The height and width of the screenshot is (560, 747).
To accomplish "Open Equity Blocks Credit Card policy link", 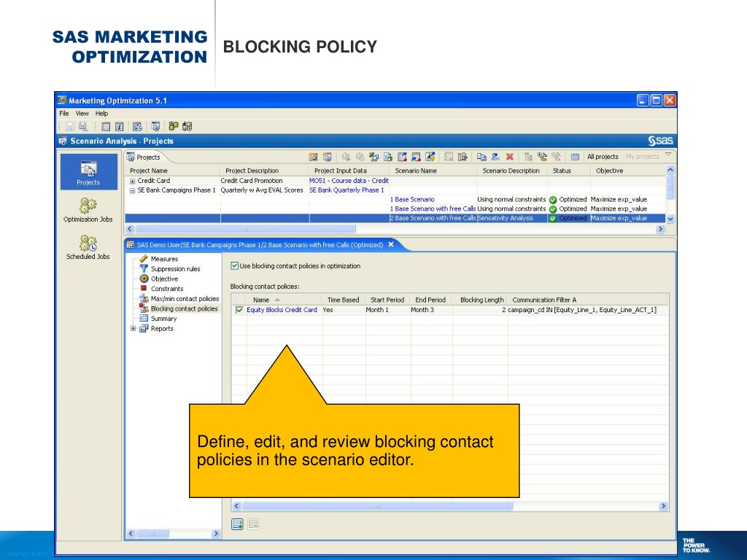I will click(x=282, y=310).
